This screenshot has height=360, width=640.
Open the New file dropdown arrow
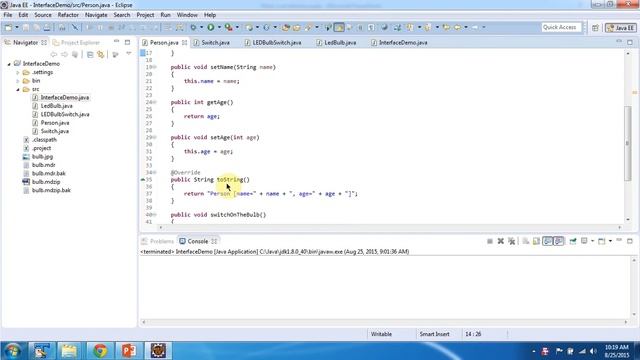17,27
